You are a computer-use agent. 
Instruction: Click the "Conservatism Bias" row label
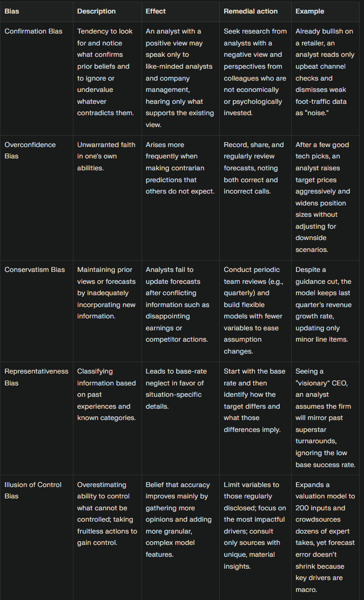[x=35, y=269]
